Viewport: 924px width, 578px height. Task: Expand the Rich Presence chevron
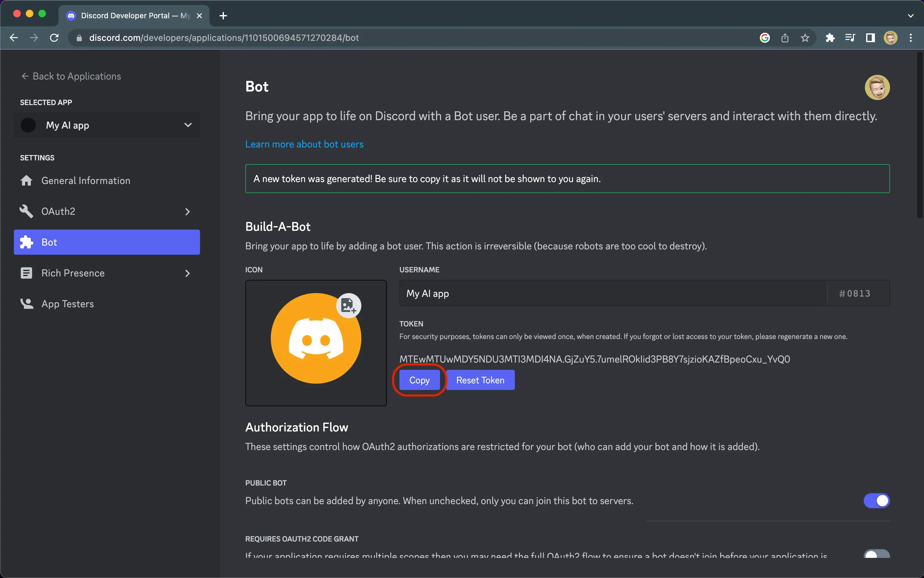click(x=187, y=273)
